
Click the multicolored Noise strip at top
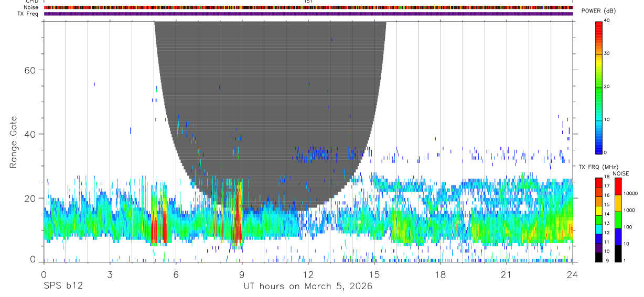tap(308, 7)
